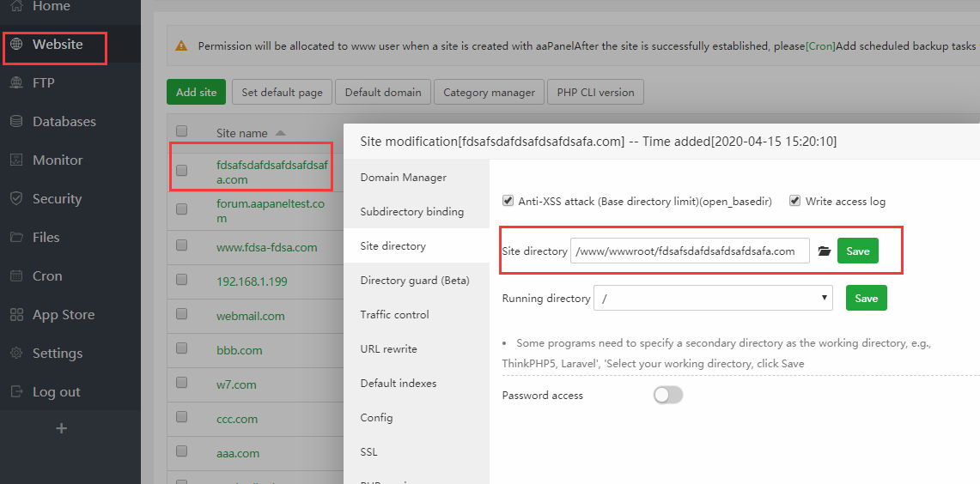The image size is (980, 484).
Task: Open folder browser for Site directory
Action: [x=825, y=251]
